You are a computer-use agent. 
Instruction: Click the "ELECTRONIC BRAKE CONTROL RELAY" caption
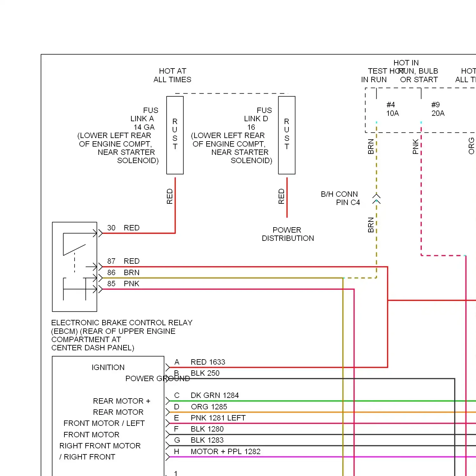(122, 323)
